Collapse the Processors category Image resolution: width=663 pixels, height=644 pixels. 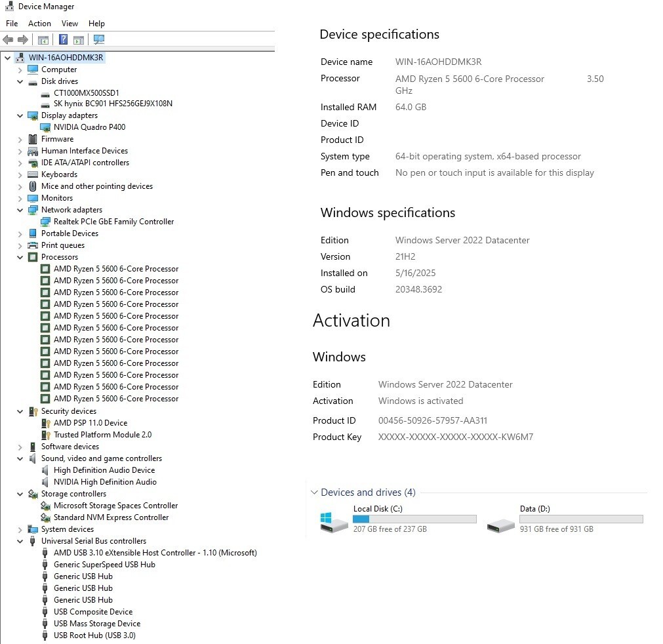point(20,257)
